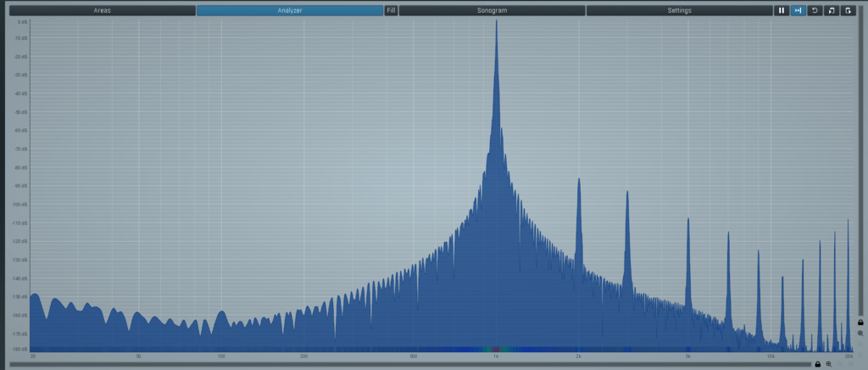Viewport: 868px width, 370px height.
Task: Click the "20" frequency axis label
Action: pyautogui.click(x=33, y=356)
